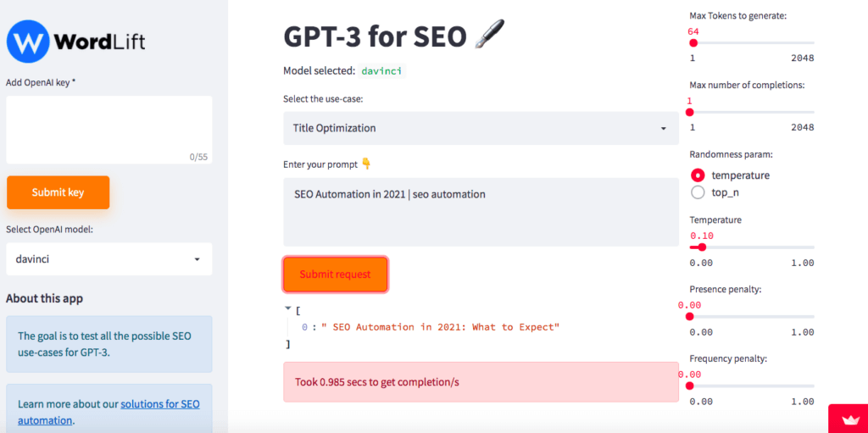Collapse the JSON output triangle
Screen dimensions: 868x433
[x=287, y=308]
